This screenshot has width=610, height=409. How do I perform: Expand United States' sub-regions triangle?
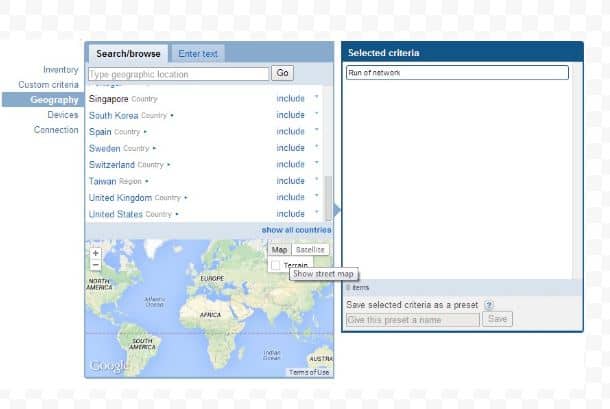(x=177, y=214)
